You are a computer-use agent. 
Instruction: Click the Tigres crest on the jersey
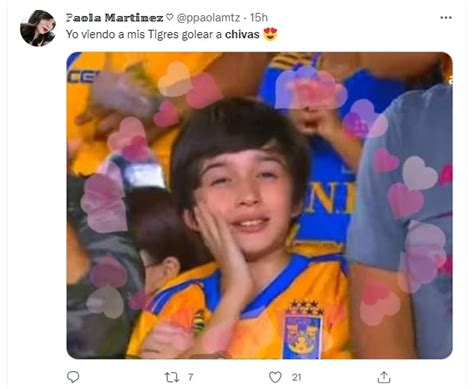coord(304,330)
